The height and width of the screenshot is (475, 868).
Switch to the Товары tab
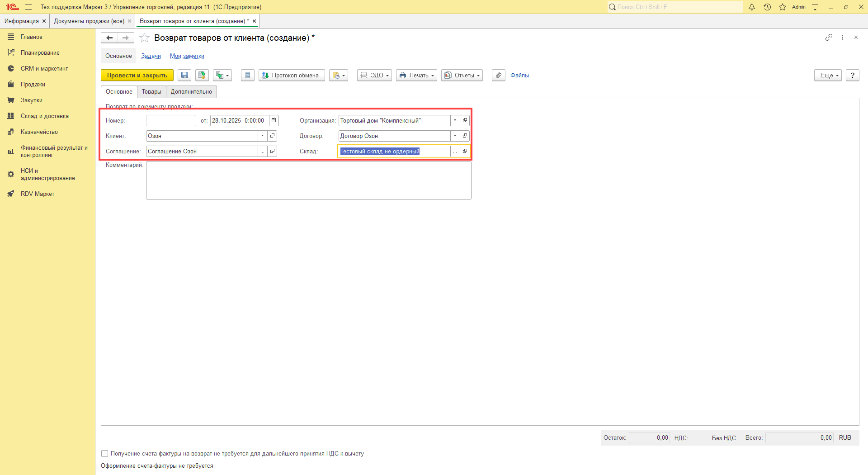[151, 92]
